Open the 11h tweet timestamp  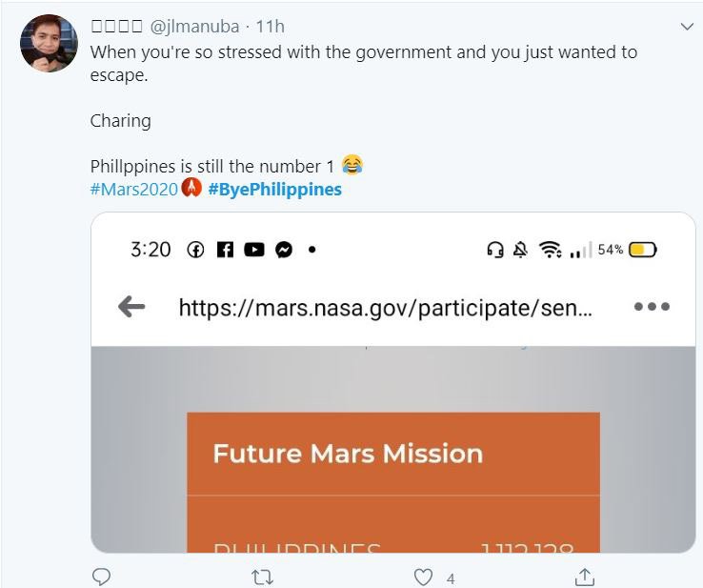(x=271, y=27)
